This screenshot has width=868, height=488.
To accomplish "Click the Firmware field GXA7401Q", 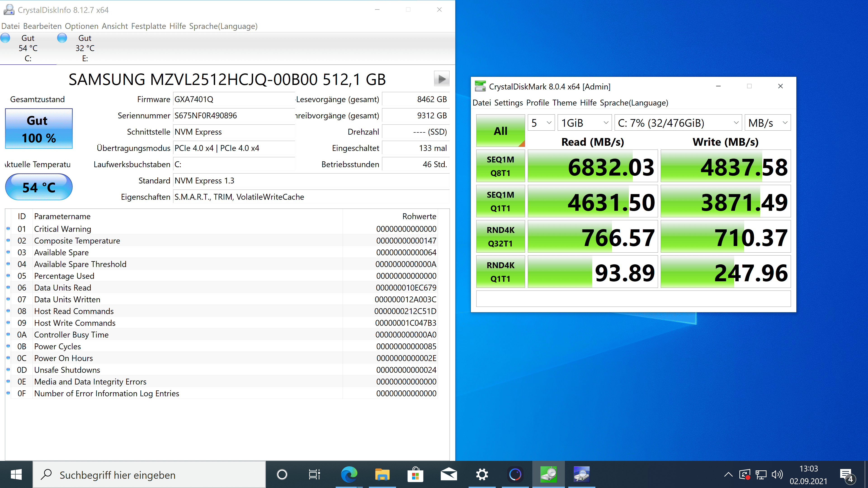I will coord(234,99).
